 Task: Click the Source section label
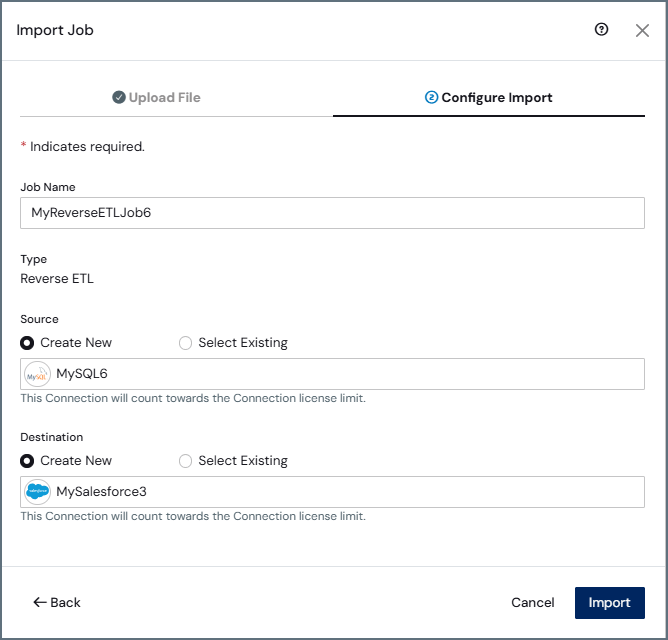coord(39,319)
